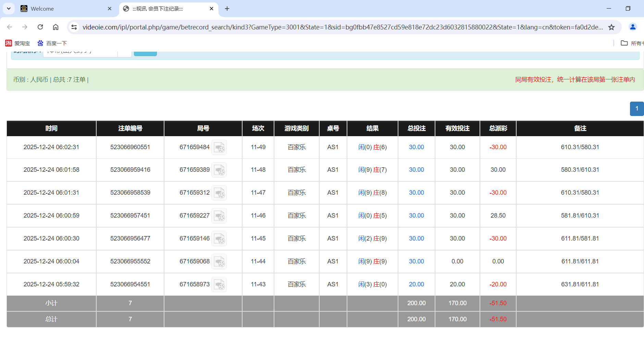Go to browser home page

(x=55, y=27)
